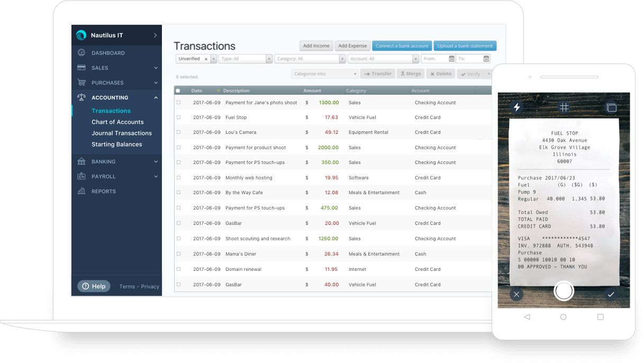Click Connect a bank account button
The image size is (644, 363).
[x=402, y=46]
